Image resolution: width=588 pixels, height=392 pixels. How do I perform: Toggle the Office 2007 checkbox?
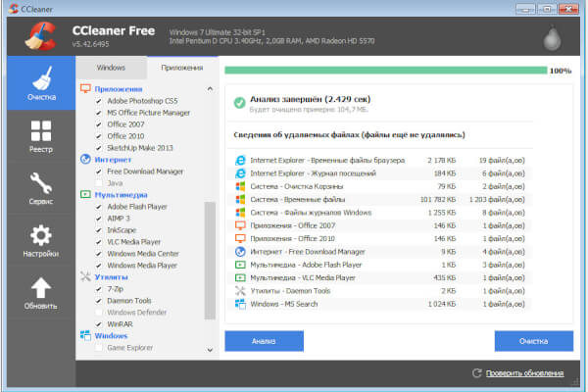pyautogui.click(x=99, y=124)
